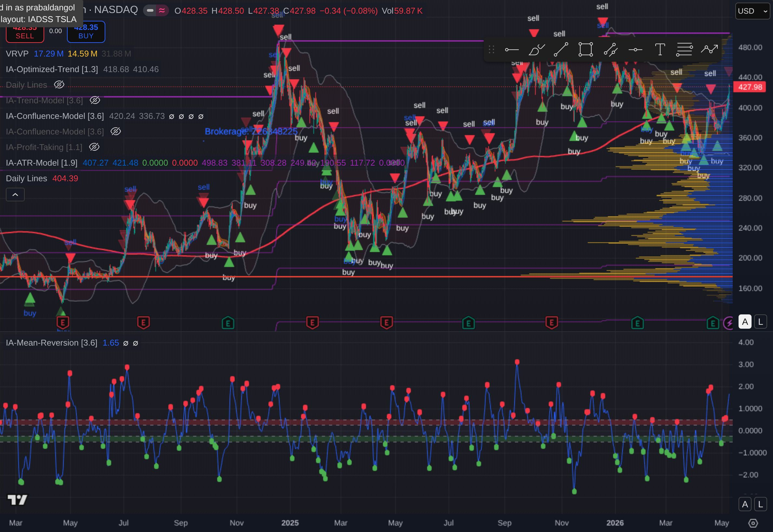Viewport: 773px width, 532px height.
Task: Click the Daily Lines 404.39 legend entry
Action: (x=42, y=178)
